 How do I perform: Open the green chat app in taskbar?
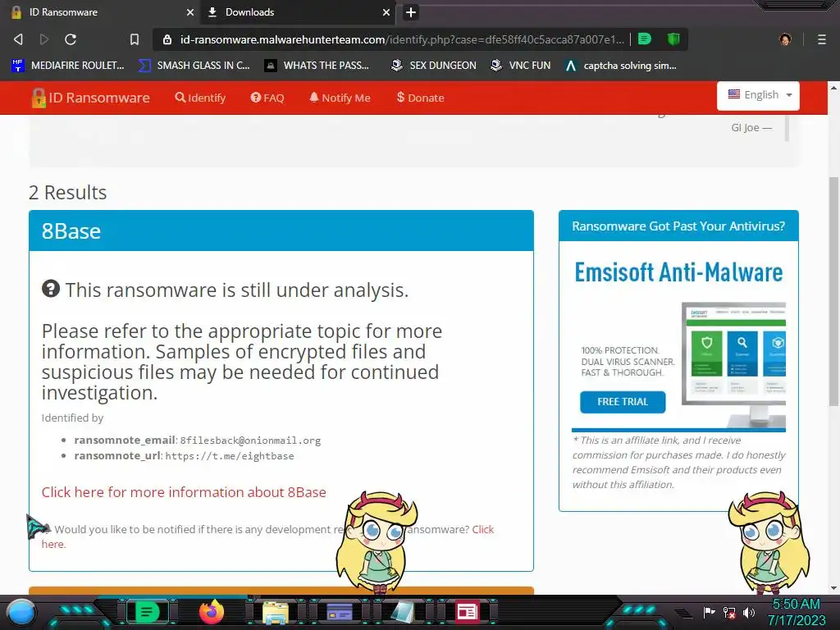click(x=147, y=612)
